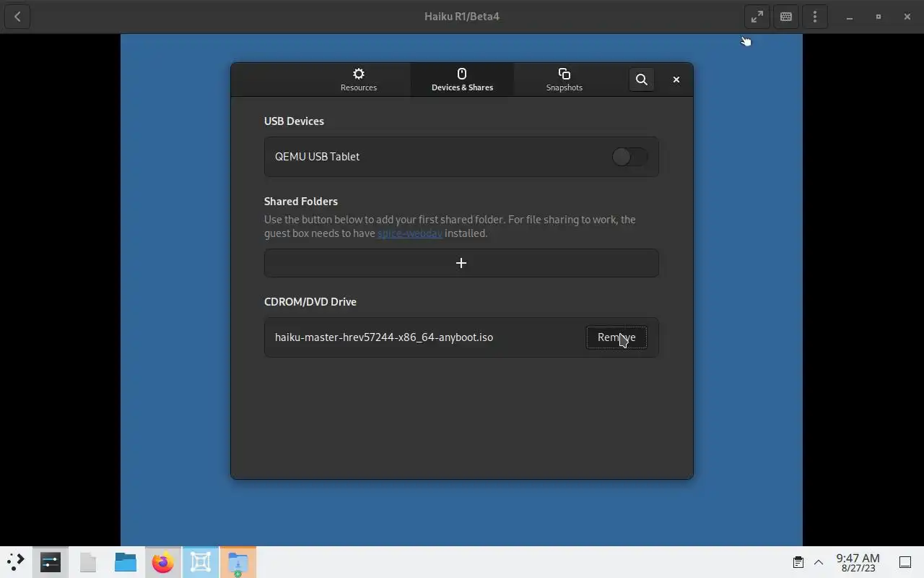Screen dimensions: 924x578
Task: Close the properties dialog
Action: 676,79
